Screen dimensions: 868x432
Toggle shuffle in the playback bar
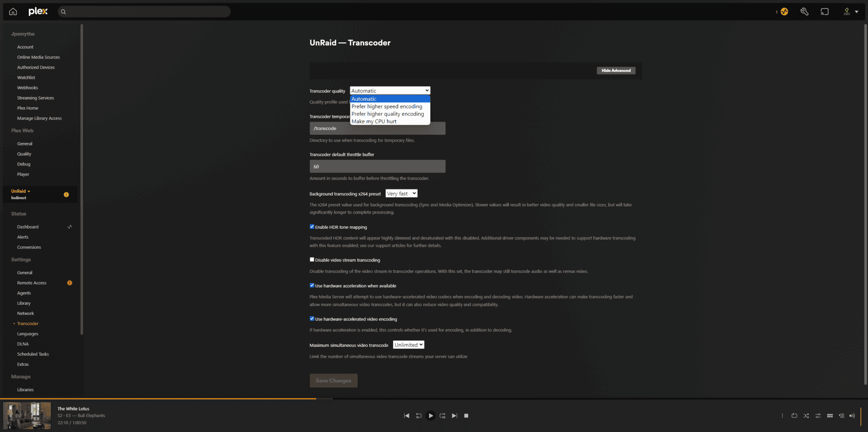pos(806,416)
